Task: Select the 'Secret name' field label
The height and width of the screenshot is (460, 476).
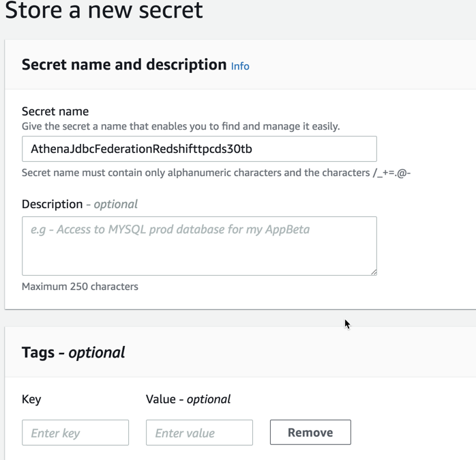Action: pyautogui.click(x=55, y=111)
